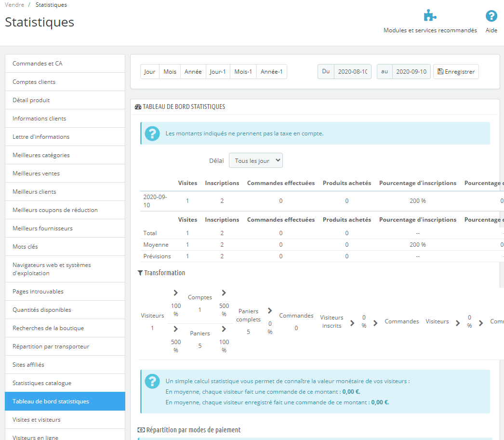Screen dimensions: 504x440
Task: Open the Aide help icon
Action: click(x=491, y=16)
